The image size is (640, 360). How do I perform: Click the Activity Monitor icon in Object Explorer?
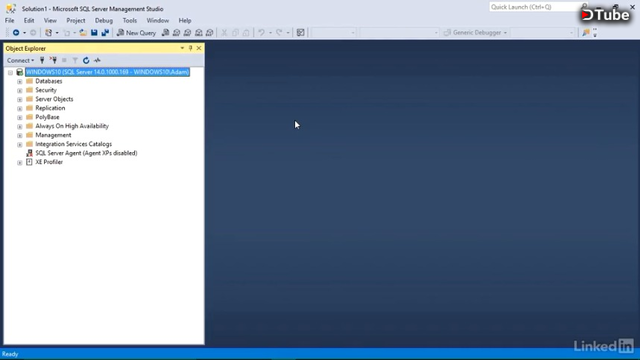click(x=97, y=60)
